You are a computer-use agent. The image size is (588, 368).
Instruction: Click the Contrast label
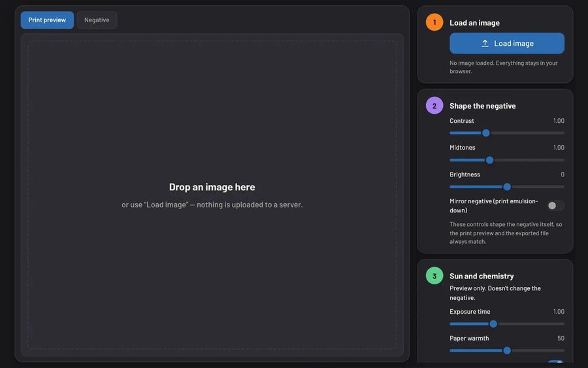click(x=462, y=121)
